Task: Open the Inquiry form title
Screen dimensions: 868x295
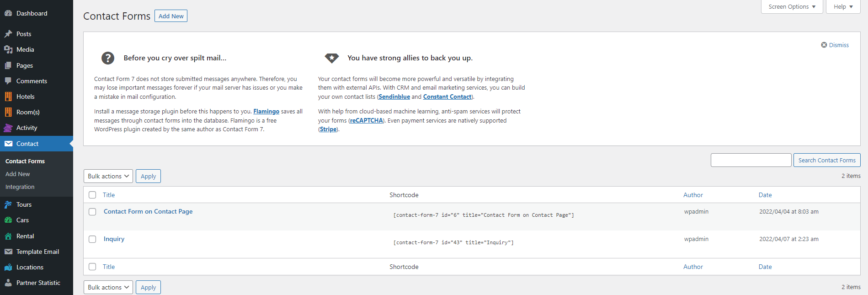Action: [114, 239]
